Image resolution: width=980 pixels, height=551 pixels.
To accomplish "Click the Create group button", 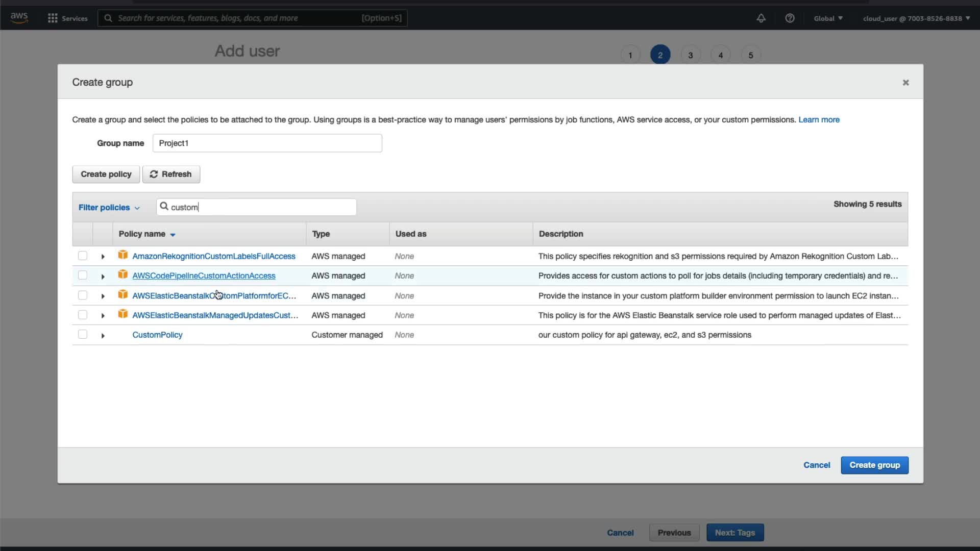I will click(874, 465).
